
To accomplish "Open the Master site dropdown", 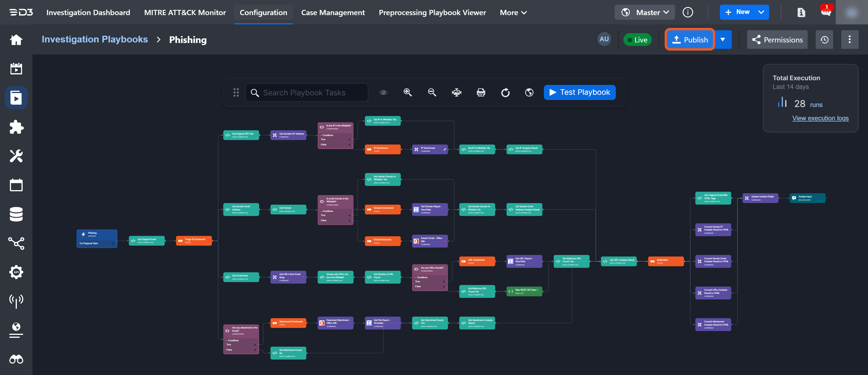I will [645, 12].
